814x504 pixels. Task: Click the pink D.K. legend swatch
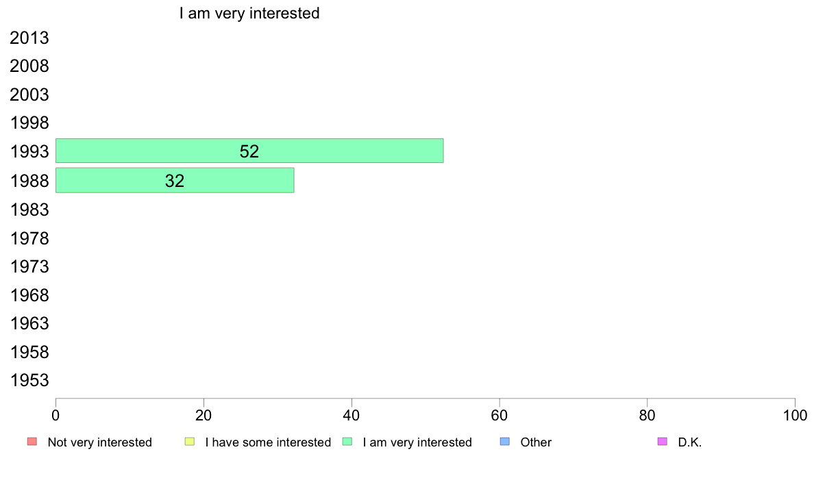point(663,442)
